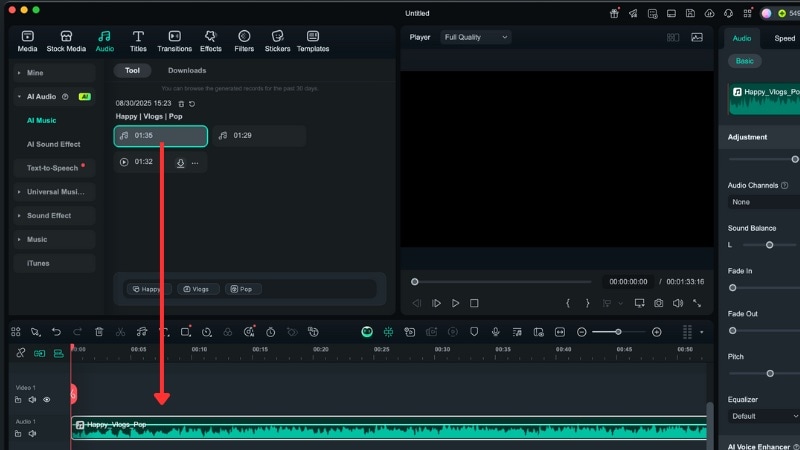Select AI Sound Effect in sidebar
Screen dimensions: 800x450
pos(54,144)
